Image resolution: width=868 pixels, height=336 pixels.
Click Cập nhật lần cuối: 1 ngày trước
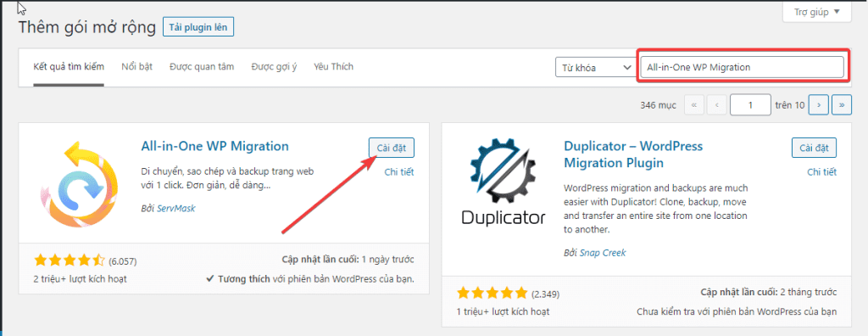tap(348, 260)
